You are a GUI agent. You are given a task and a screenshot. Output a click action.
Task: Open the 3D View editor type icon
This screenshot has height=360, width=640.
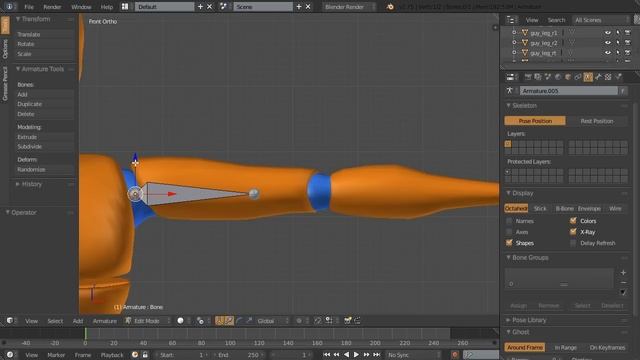point(10,321)
